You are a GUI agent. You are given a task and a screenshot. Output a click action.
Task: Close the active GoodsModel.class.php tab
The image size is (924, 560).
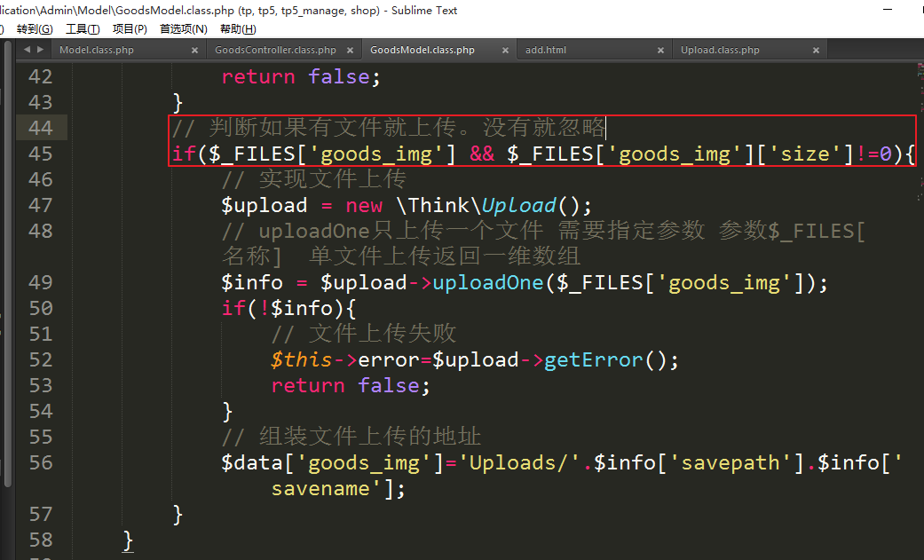[505, 51]
